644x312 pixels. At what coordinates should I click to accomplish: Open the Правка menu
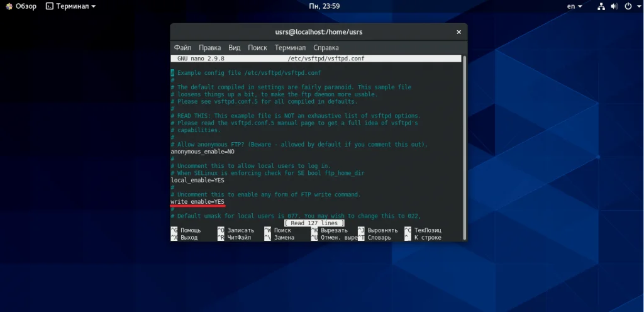pyautogui.click(x=209, y=48)
